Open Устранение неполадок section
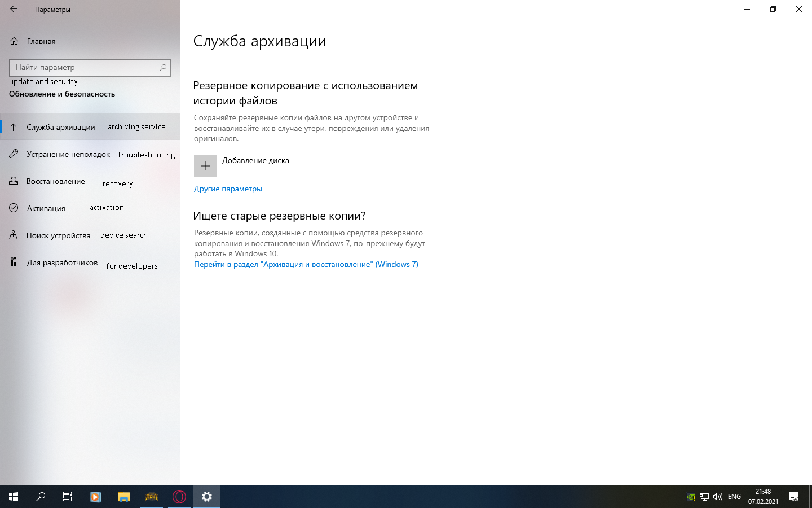The width and height of the screenshot is (812, 508). point(90,154)
